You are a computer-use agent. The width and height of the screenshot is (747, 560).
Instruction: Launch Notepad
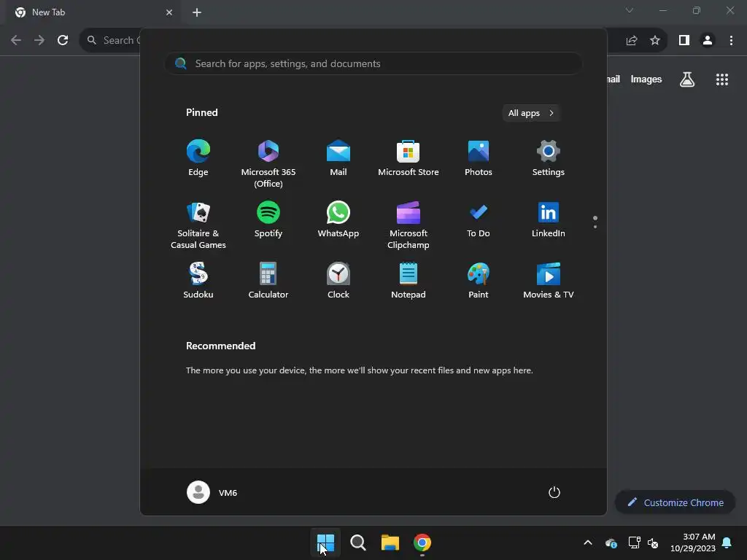(409, 281)
